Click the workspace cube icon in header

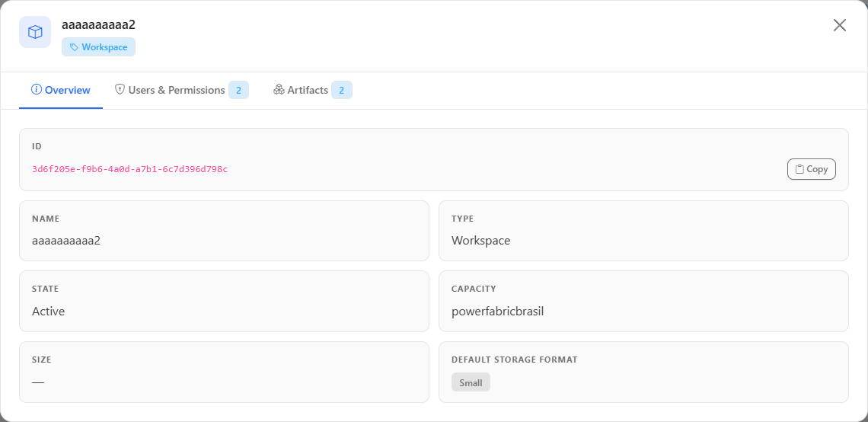(35, 32)
